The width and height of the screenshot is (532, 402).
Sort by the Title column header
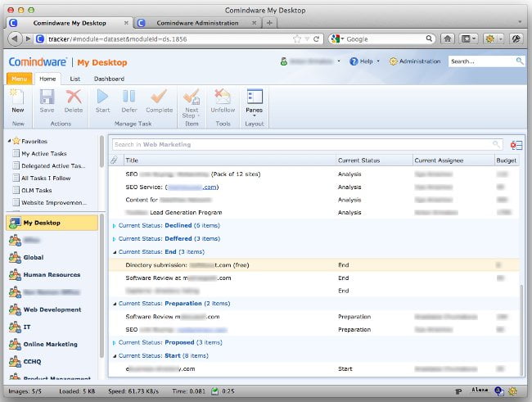(x=229, y=160)
